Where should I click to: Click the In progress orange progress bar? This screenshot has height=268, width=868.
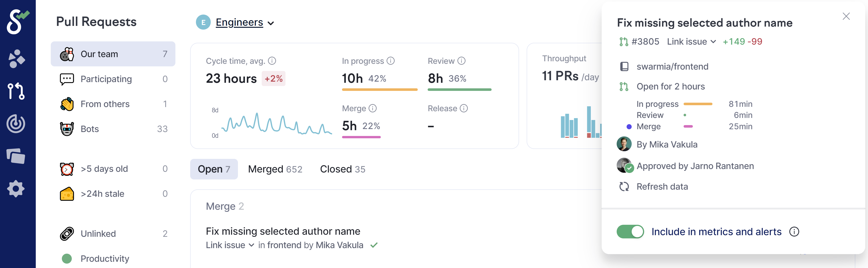click(379, 90)
